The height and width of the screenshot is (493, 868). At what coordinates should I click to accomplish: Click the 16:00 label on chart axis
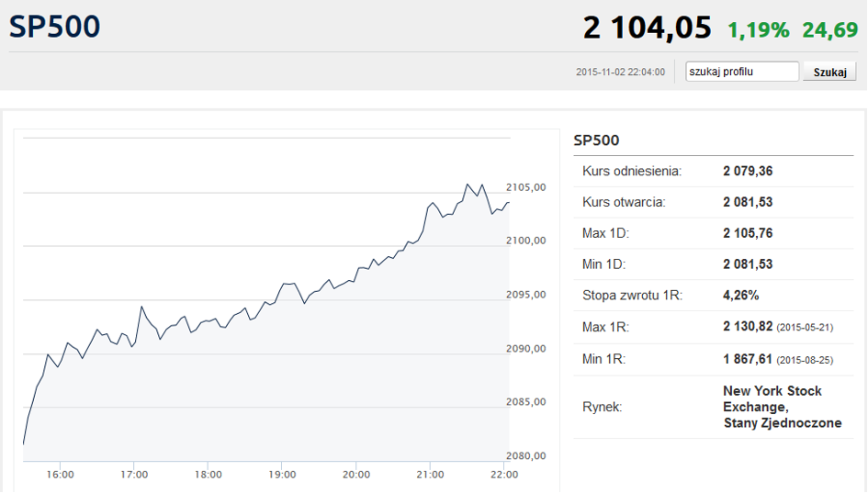click(61, 475)
